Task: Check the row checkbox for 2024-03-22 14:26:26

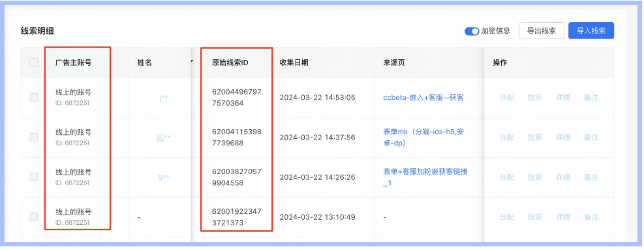Action: pos(34,177)
